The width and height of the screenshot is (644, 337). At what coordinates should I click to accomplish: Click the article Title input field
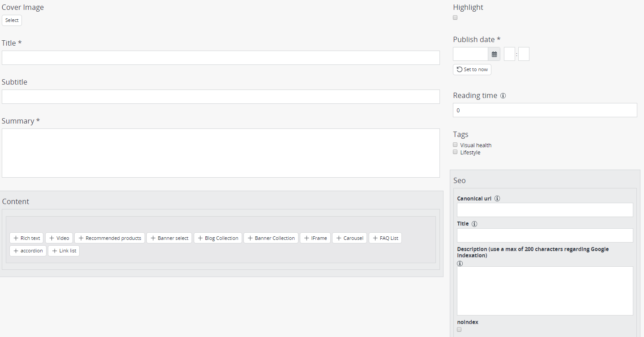pos(221,58)
